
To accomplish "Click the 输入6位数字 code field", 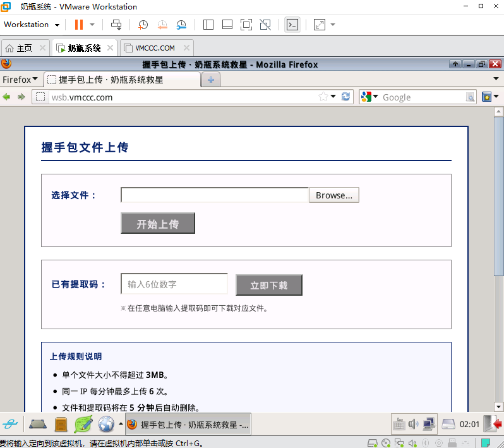I will pos(174,284).
